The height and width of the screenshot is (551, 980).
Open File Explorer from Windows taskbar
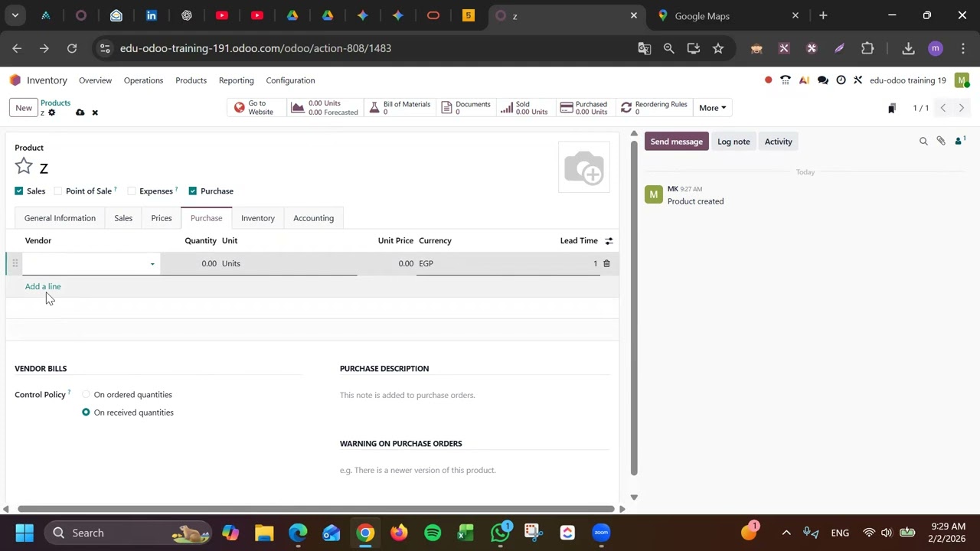[264, 533]
